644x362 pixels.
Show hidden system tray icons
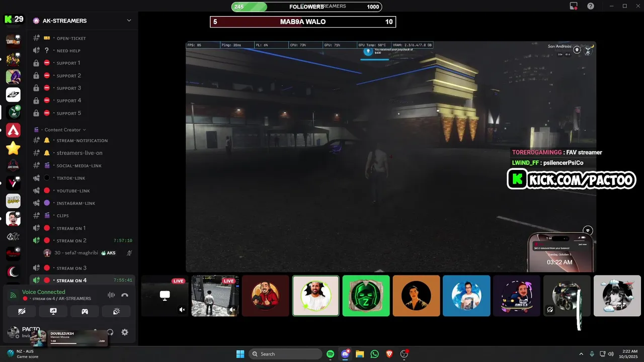[581, 354]
